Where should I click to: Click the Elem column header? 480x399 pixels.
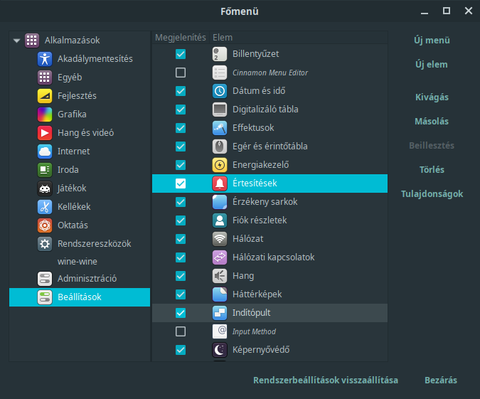(x=223, y=38)
